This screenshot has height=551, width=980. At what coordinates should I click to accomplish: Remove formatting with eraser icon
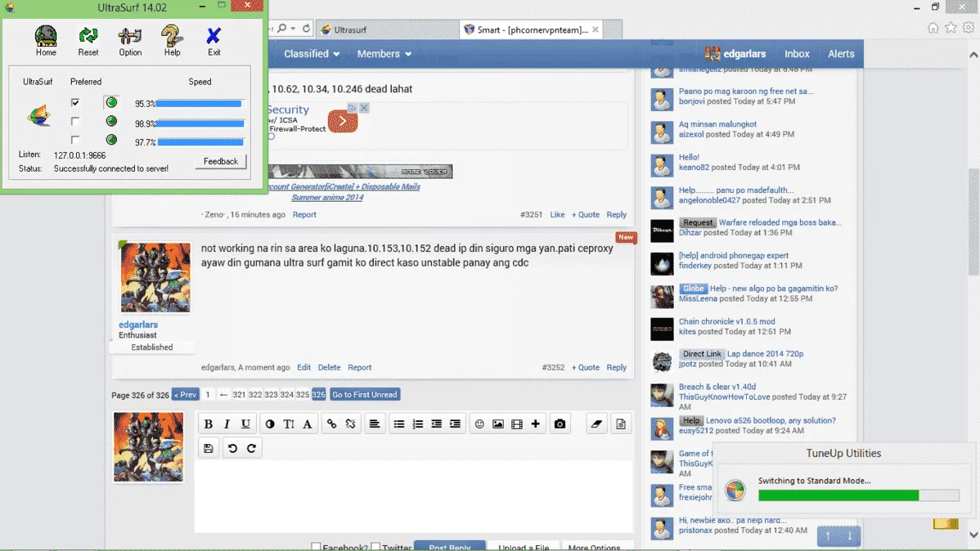pos(596,423)
